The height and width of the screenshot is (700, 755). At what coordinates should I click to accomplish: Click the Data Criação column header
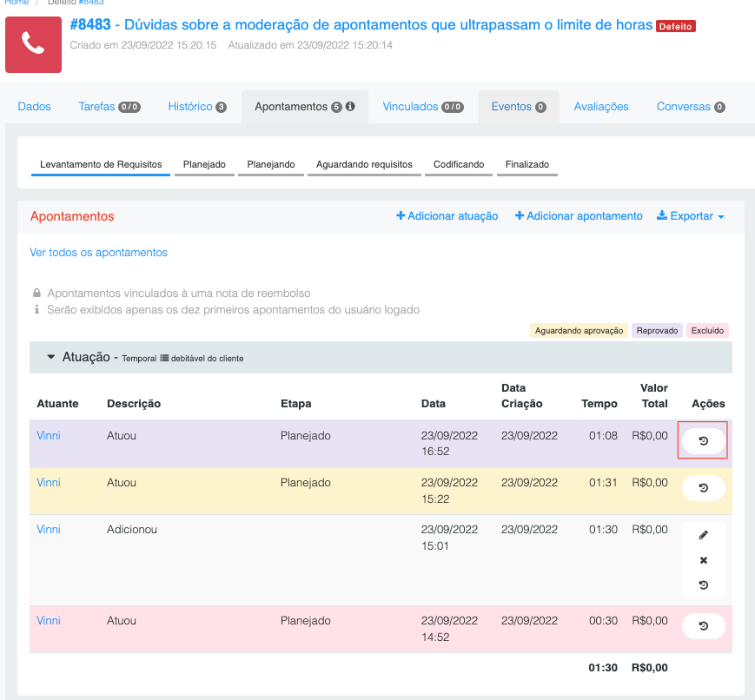(x=521, y=396)
